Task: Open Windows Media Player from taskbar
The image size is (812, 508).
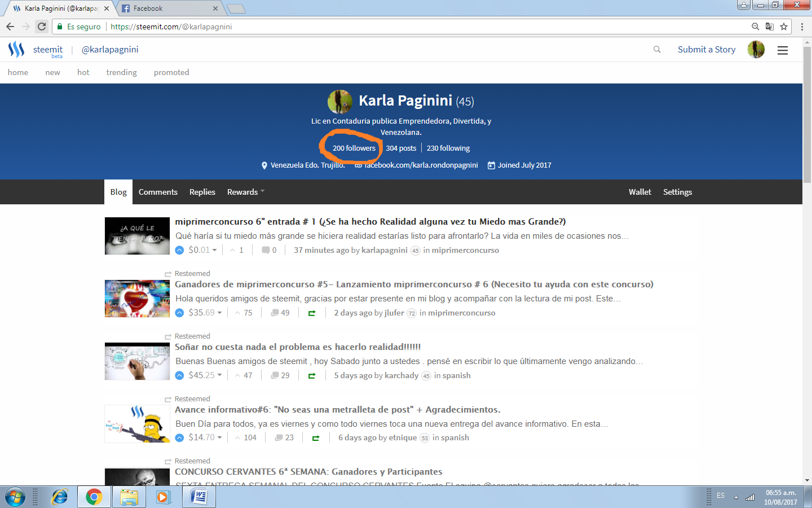Action: (164, 497)
